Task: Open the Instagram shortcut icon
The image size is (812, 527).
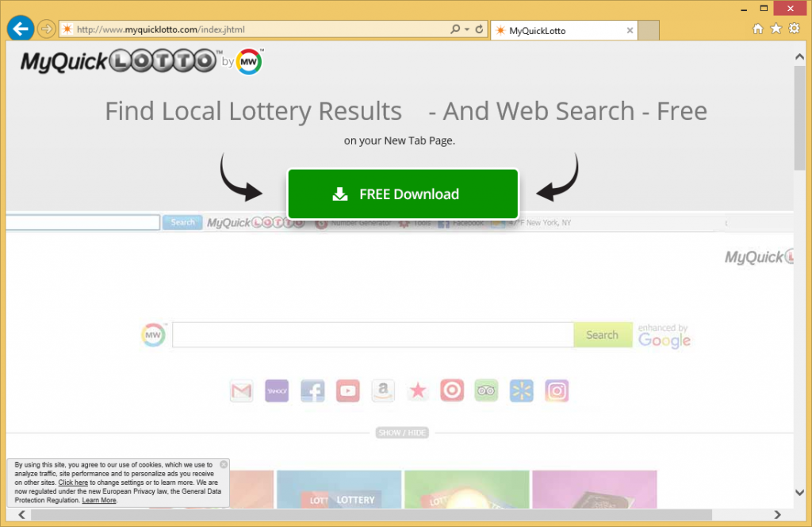Action: (557, 390)
